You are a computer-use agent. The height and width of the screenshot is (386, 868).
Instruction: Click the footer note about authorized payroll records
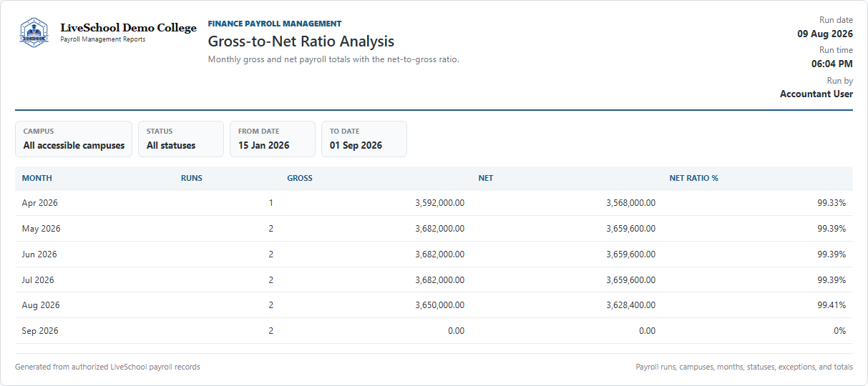(x=107, y=367)
